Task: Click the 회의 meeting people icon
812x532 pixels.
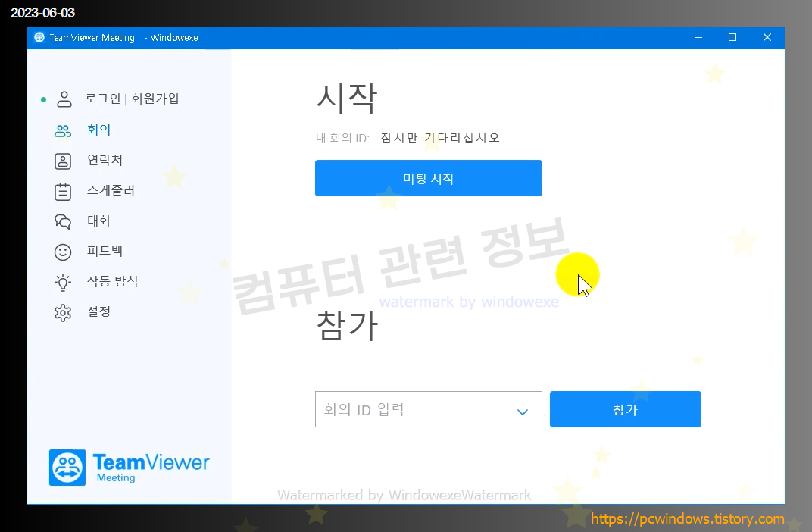Action: [63, 130]
